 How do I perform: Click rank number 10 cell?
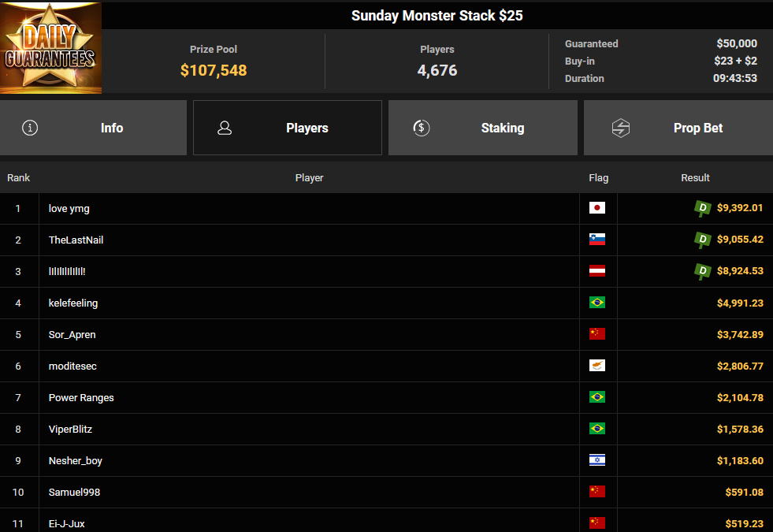click(19, 493)
